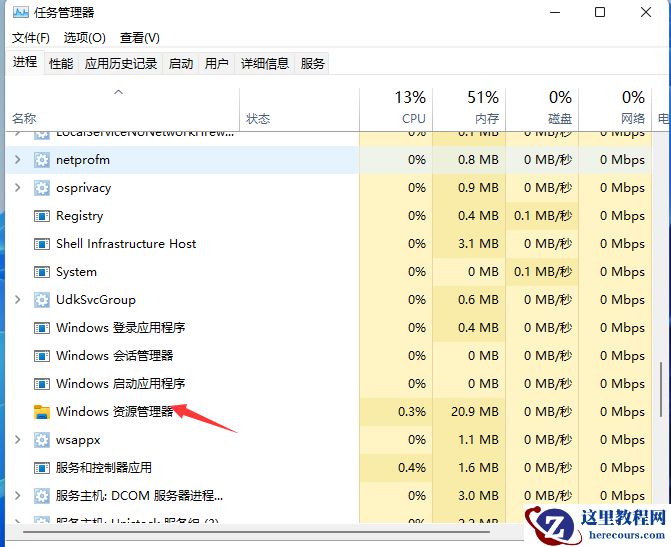Screen dimensions: 671x547
Task: Select the UdkSvcGroup process name
Action: point(96,300)
